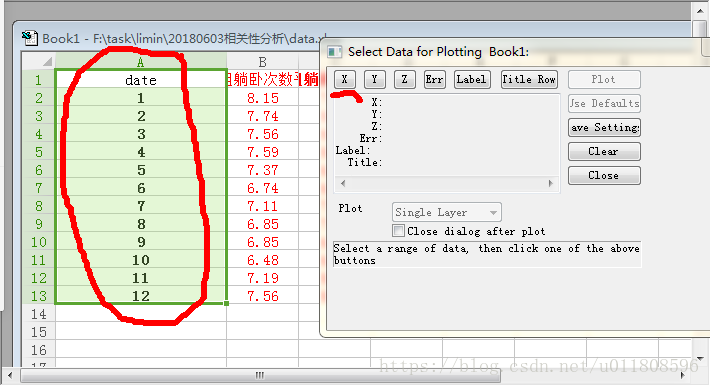Select cell with value 6.48
Viewport: 710px width, 386px height.
(262, 260)
